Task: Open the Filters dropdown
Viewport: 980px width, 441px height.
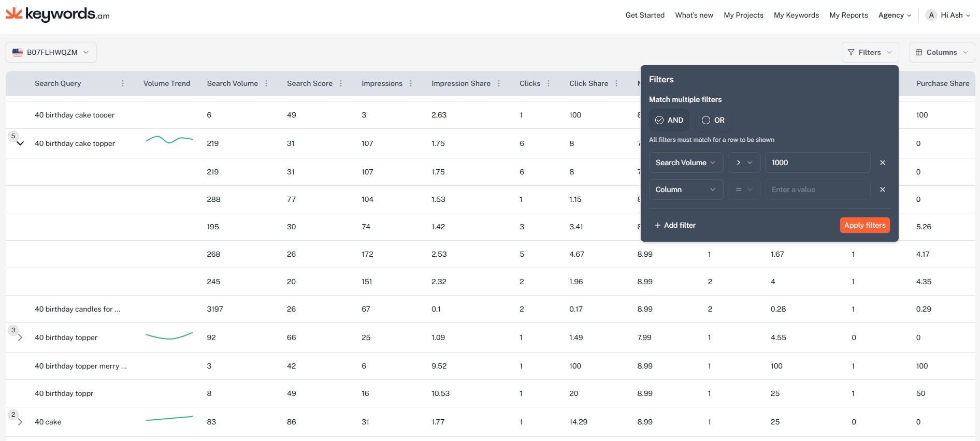Action: coord(870,52)
